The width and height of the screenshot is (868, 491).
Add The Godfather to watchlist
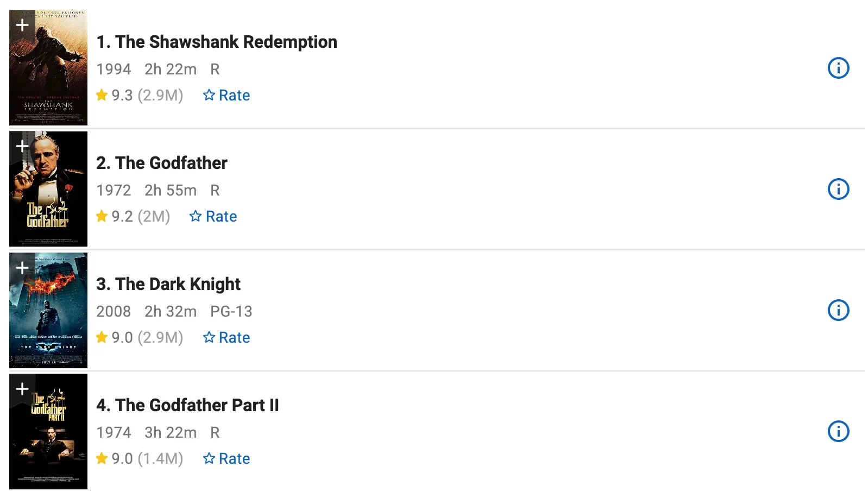[x=22, y=146]
